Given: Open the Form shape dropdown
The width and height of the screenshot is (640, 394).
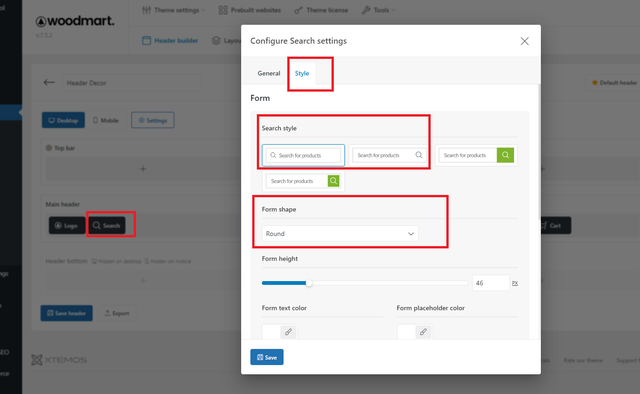Looking at the screenshot, I should (x=340, y=234).
